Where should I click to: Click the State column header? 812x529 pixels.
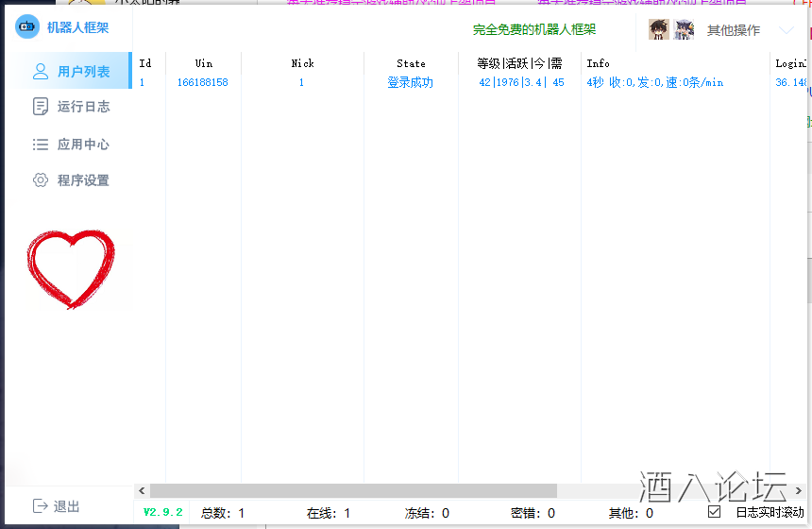click(x=411, y=63)
